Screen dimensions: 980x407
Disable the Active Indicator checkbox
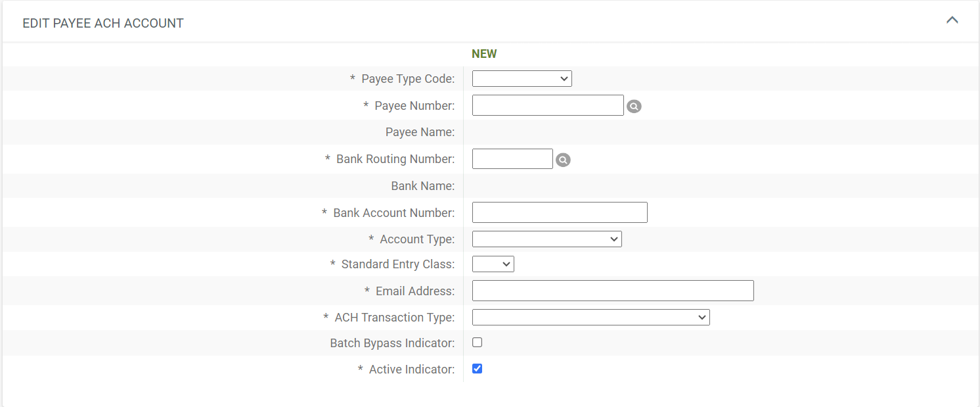pos(477,368)
